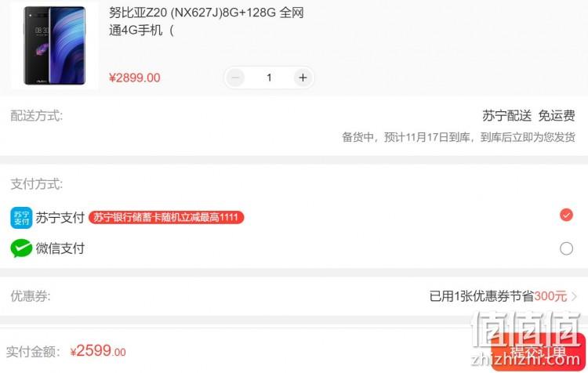The image size is (588, 373).
Task: Expand coupon details via the chevron arrow
Action: coord(574,296)
